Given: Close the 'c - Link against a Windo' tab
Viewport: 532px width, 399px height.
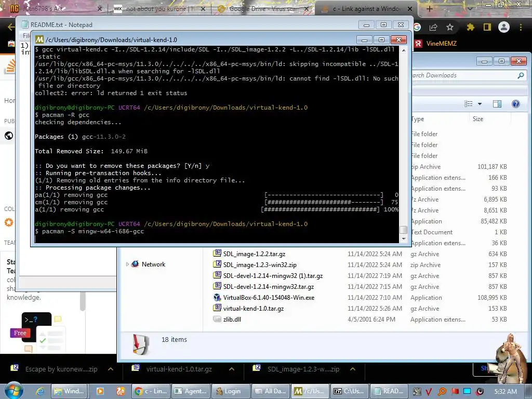Looking at the screenshot, I should coord(409,9).
